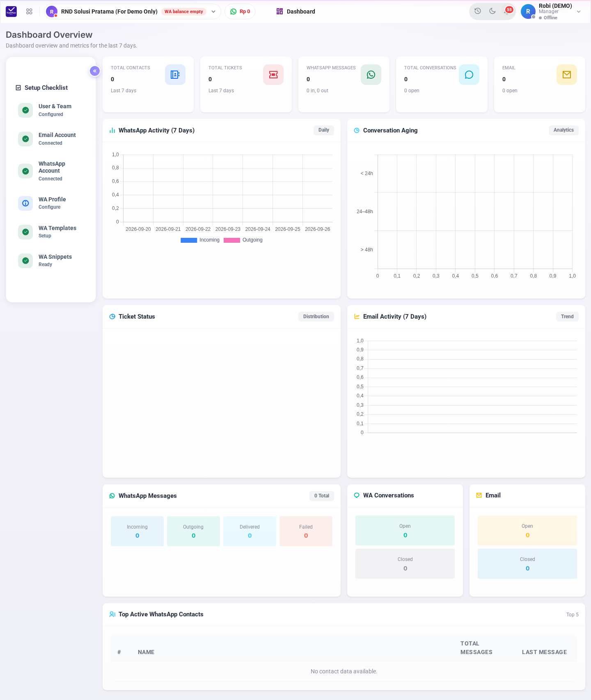Viewport: 591px width, 700px height.
Task: Open the WA Profile Configure step
Action: (51, 203)
